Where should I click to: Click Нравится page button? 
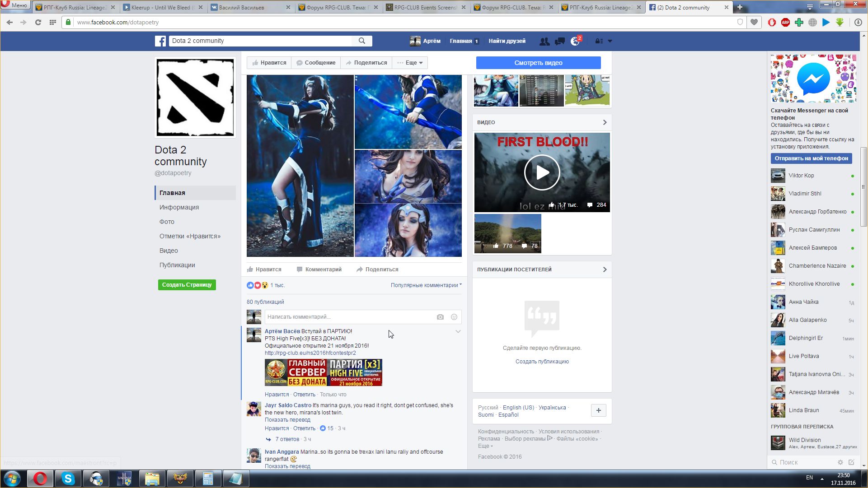point(269,63)
